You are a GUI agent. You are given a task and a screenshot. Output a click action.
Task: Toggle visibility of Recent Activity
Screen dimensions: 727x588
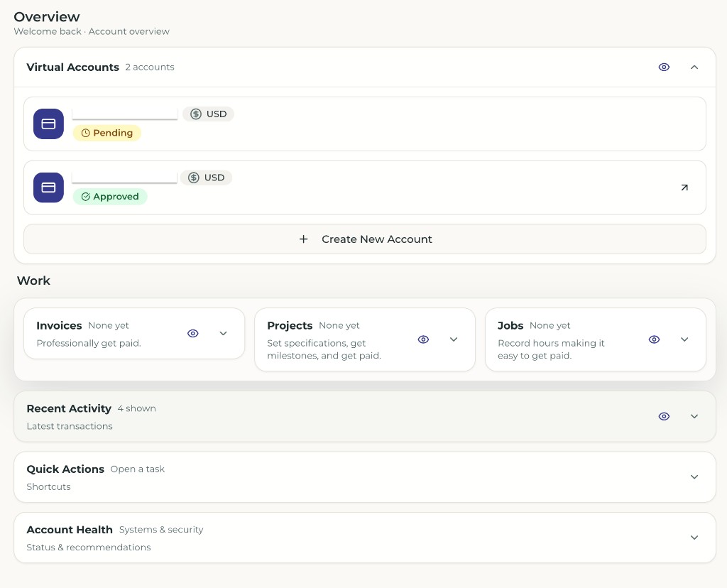[x=664, y=416]
